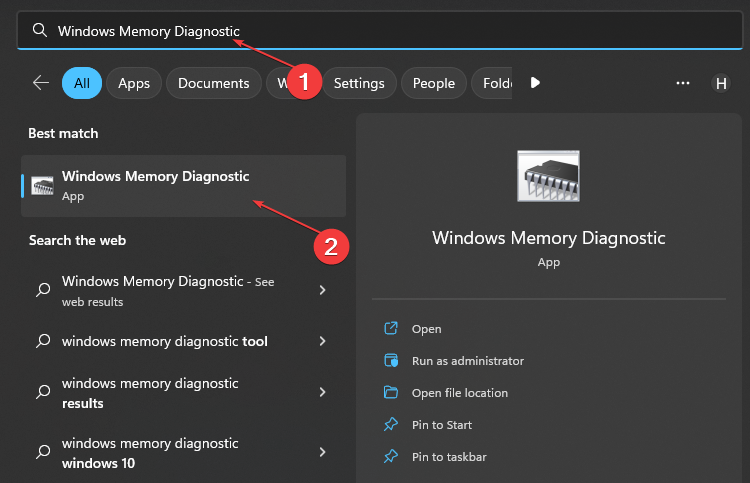This screenshot has width=750, height=483.
Task: Click the Windows Memory Diagnostic title in details pane
Action: tap(549, 238)
